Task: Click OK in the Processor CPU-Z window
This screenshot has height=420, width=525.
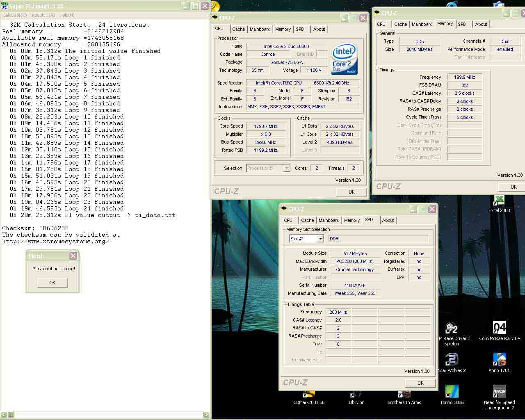Action: (x=352, y=192)
